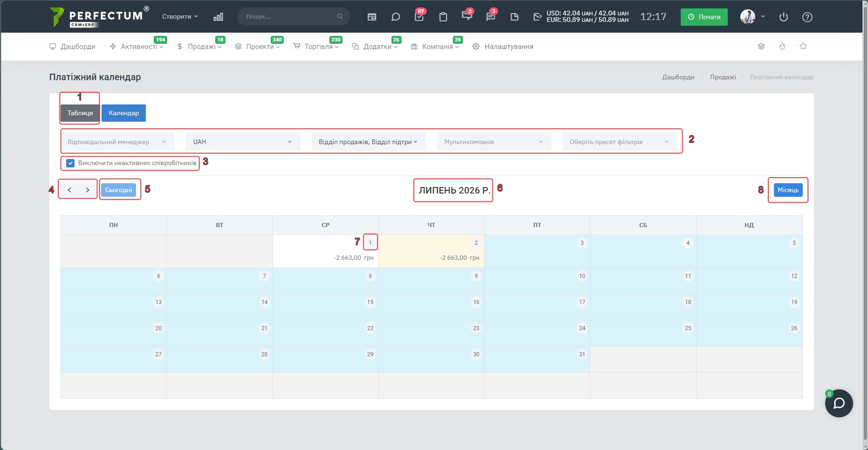
Task: Click the Сьогодні button
Action: (x=118, y=190)
